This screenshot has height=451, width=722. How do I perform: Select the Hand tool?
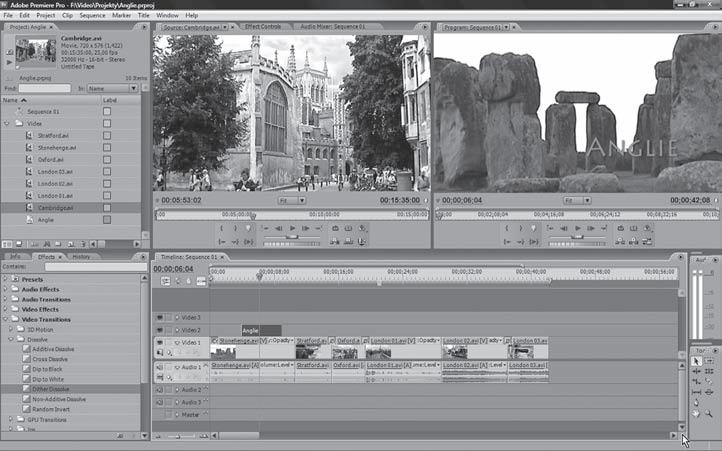(696, 414)
